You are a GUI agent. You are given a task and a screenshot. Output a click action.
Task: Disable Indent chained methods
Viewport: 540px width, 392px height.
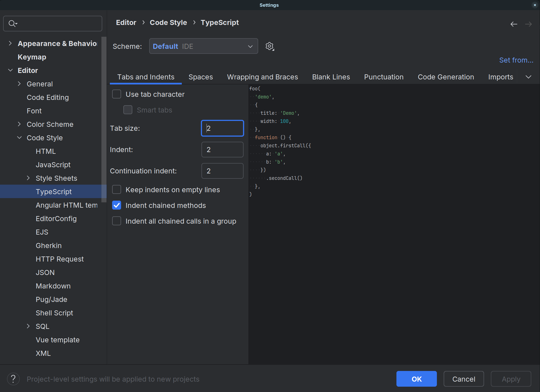pyautogui.click(x=116, y=205)
